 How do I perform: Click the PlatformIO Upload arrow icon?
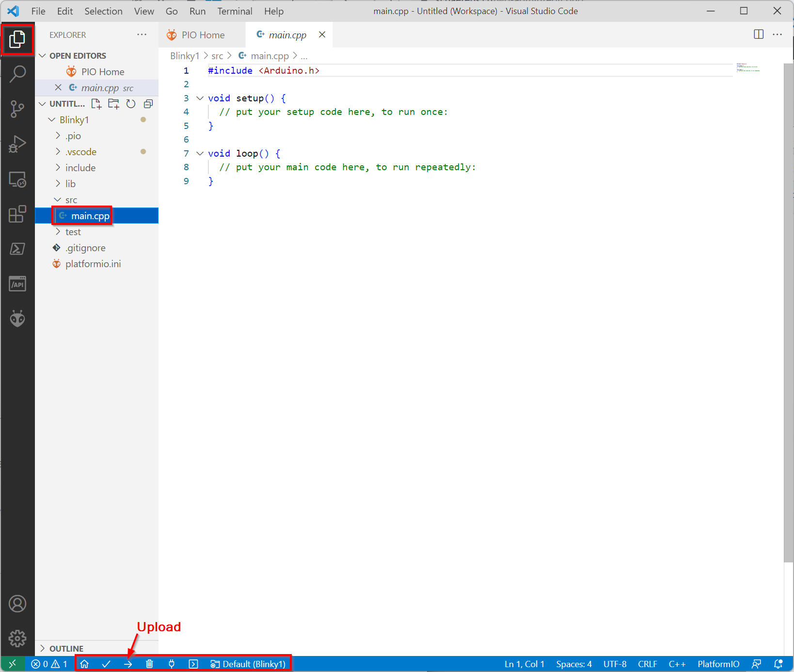click(128, 664)
